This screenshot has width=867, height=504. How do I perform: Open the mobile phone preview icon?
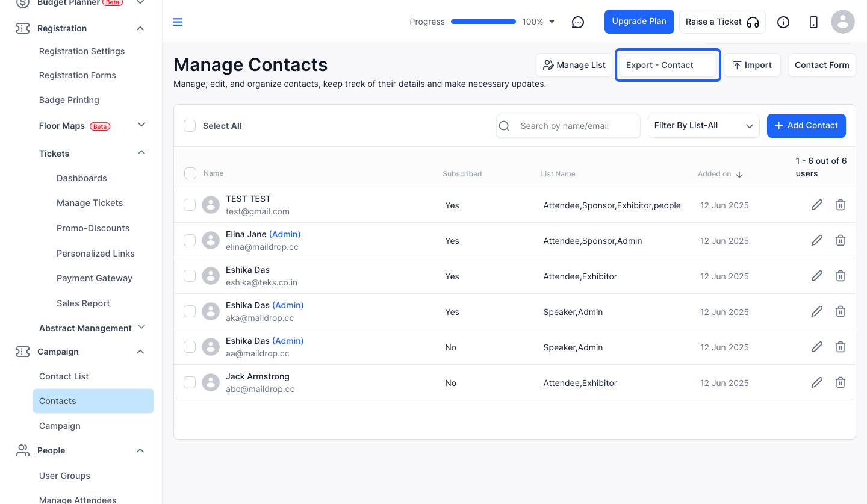(813, 22)
